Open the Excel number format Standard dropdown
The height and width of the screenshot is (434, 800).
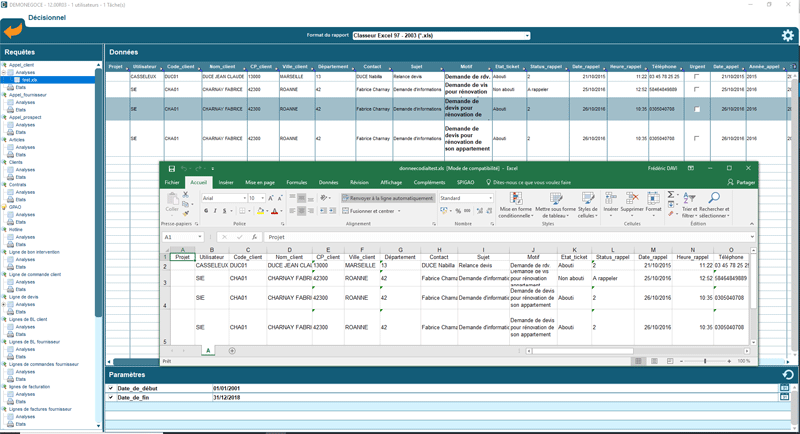[x=490, y=198]
